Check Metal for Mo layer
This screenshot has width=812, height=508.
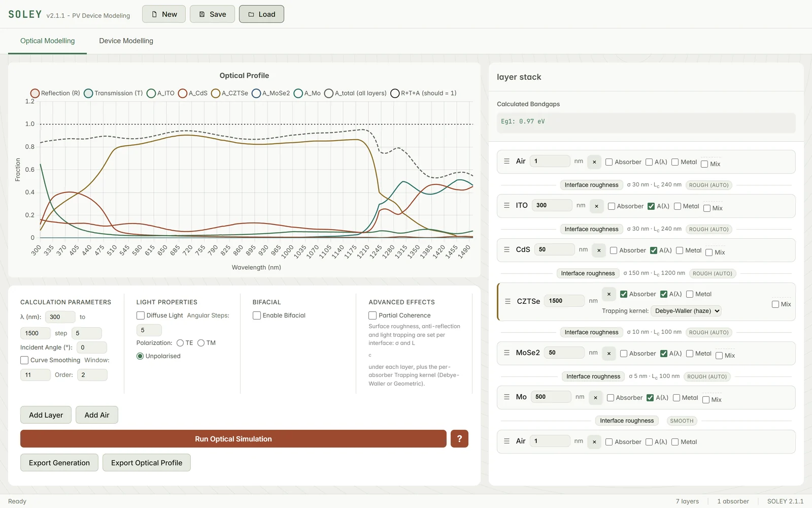click(x=676, y=398)
